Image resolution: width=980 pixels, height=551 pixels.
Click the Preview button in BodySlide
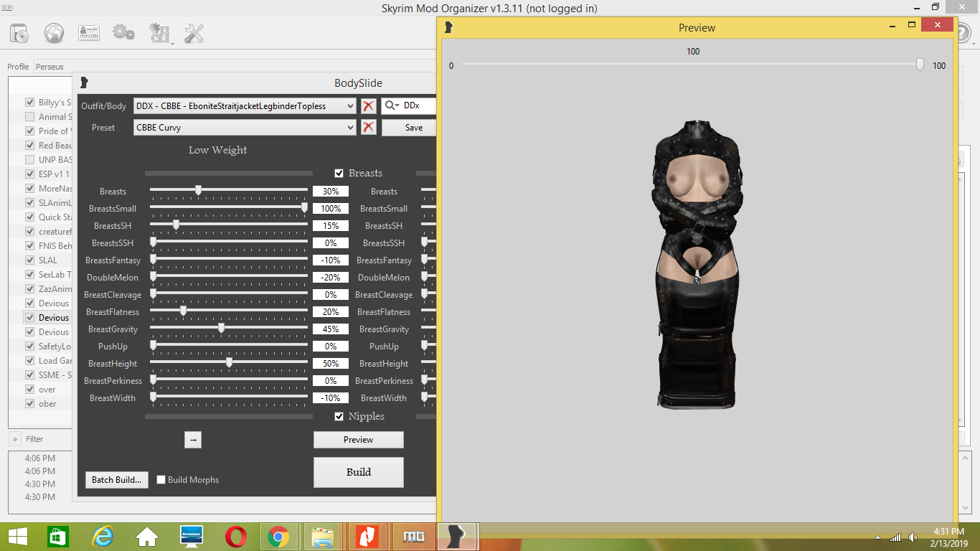click(x=359, y=440)
